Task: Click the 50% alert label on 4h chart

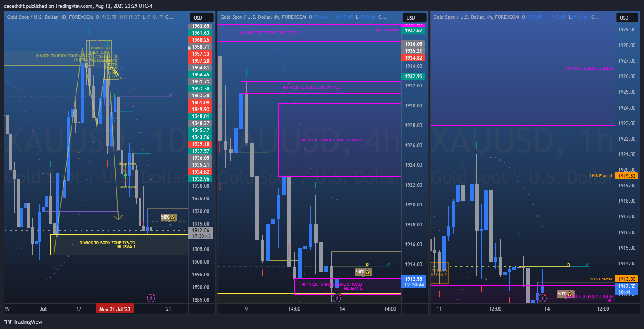Action: coord(363,272)
